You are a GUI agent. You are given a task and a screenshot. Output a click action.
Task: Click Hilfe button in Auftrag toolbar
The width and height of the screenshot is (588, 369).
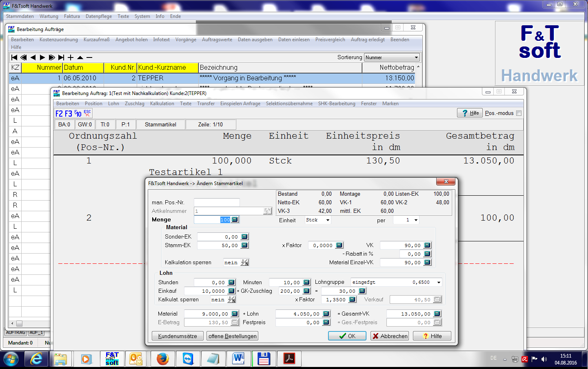coord(470,113)
